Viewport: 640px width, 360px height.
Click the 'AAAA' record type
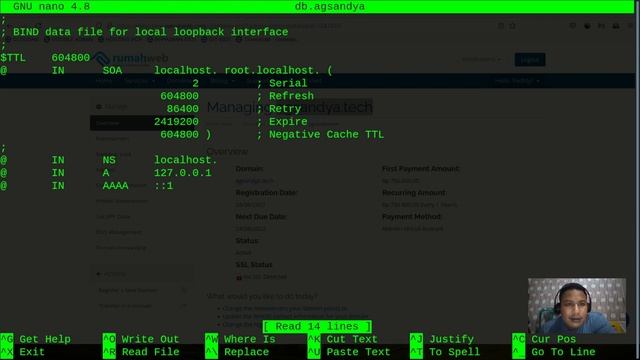click(x=116, y=186)
